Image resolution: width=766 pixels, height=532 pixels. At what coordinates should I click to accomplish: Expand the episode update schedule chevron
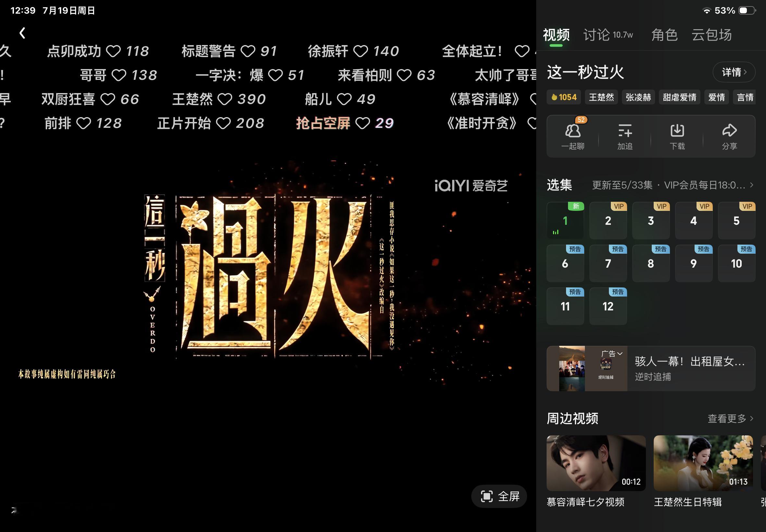(x=751, y=185)
